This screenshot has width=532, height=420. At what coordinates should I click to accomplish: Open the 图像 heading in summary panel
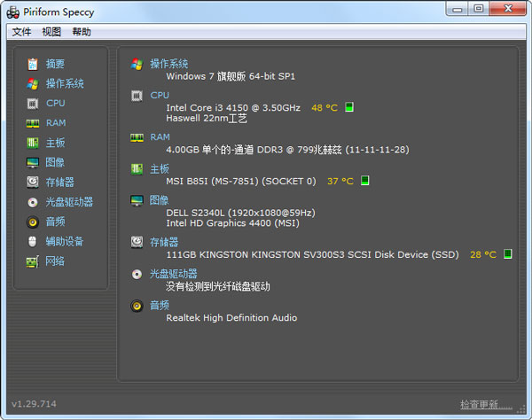pos(159,200)
